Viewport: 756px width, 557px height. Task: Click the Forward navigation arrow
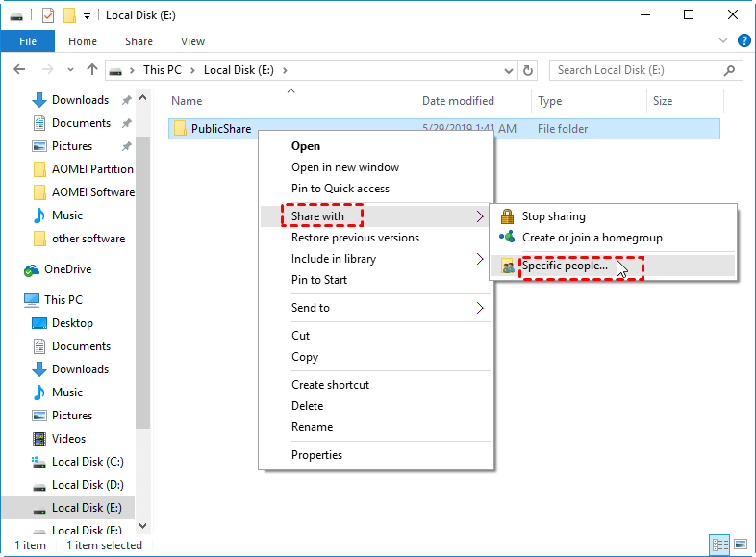[x=47, y=70]
